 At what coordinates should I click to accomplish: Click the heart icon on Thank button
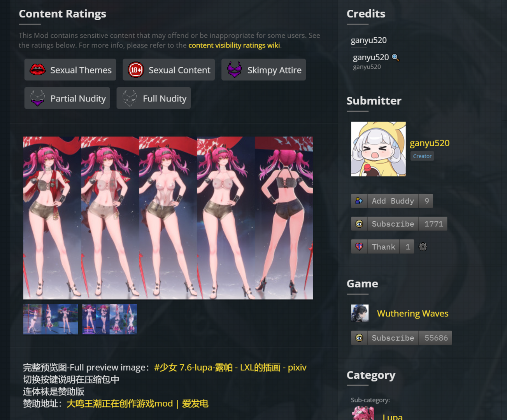pyautogui.click(x=359, y=247)
